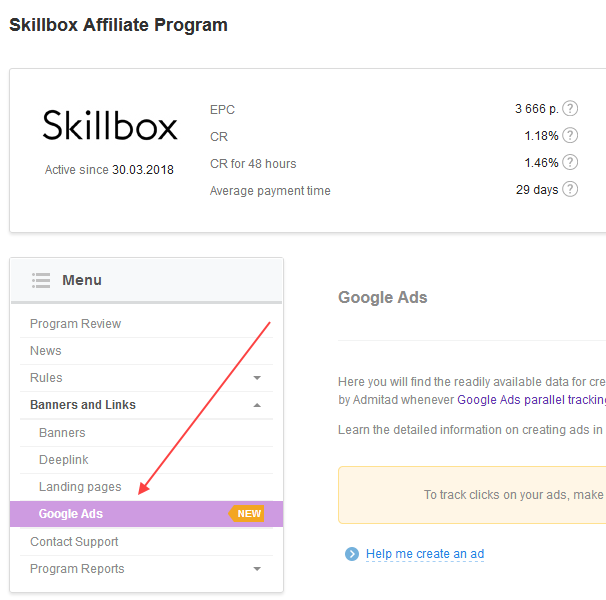Click the NEW badge on Google Ads
The height and width of the screenshot is (600, 606).
point(247,513)
